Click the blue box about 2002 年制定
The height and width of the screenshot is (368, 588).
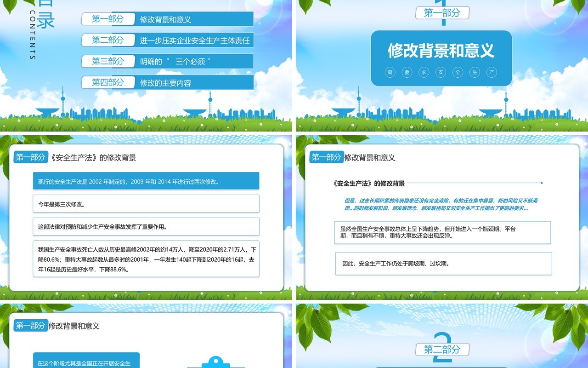[146, 181]
